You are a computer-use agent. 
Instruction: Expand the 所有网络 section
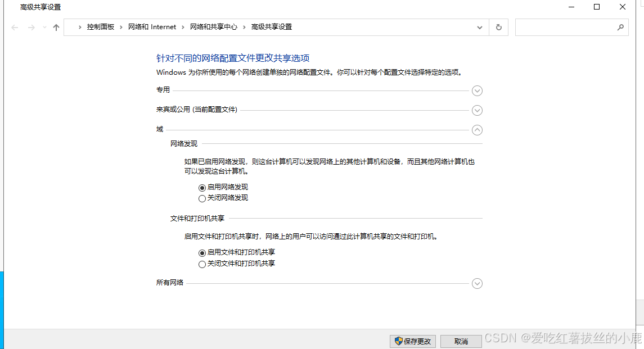[477, 283]
